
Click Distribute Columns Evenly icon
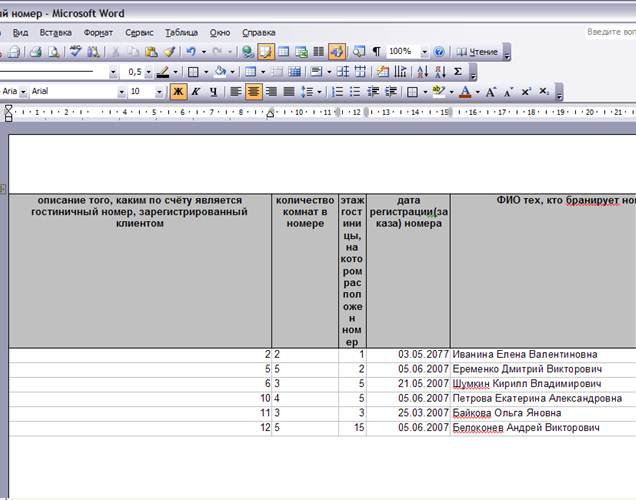pyautogui.click(x=360, y=72)
